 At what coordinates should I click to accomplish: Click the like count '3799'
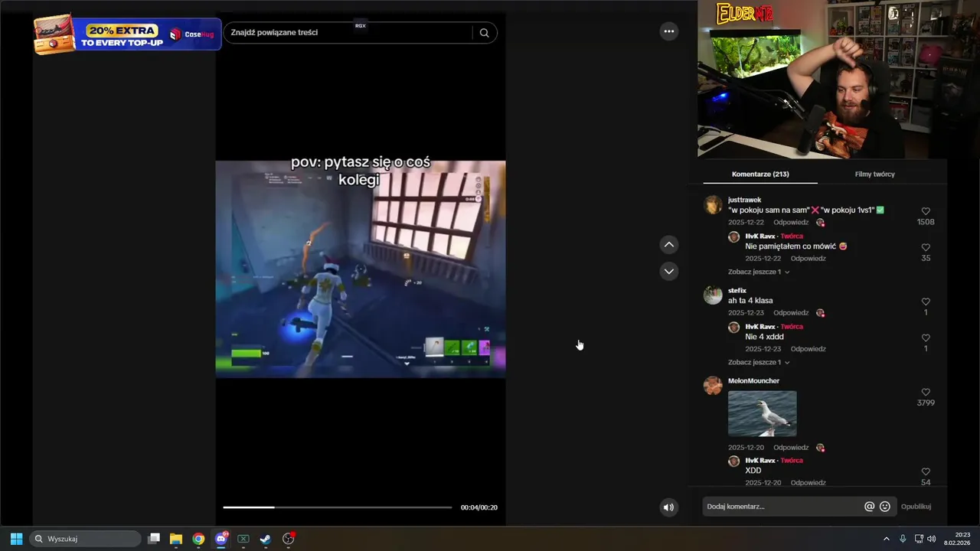tap(926, 403)
